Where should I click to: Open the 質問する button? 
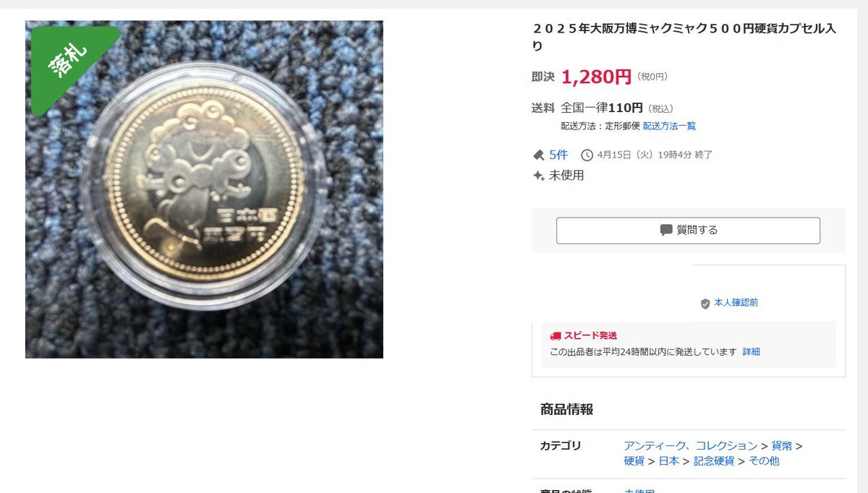point(688,231)
